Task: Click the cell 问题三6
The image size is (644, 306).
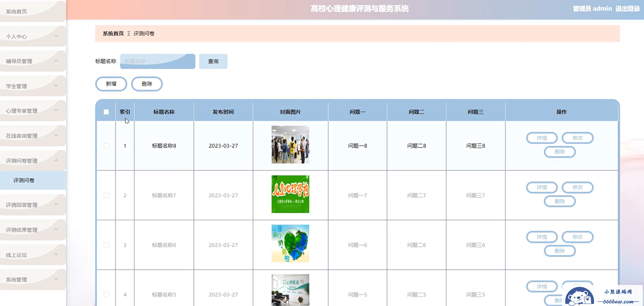Action: pyautogui.click(x=476, y=245)
